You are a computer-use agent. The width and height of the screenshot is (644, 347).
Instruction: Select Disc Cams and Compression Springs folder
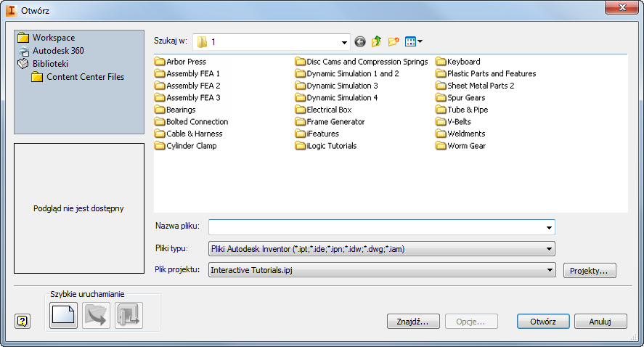tap(362, 62)
